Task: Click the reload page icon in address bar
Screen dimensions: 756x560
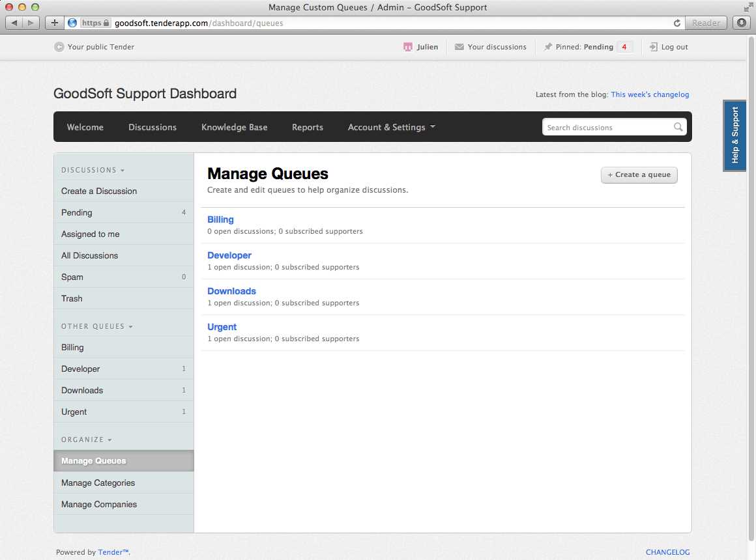Action: pos(677,23)
